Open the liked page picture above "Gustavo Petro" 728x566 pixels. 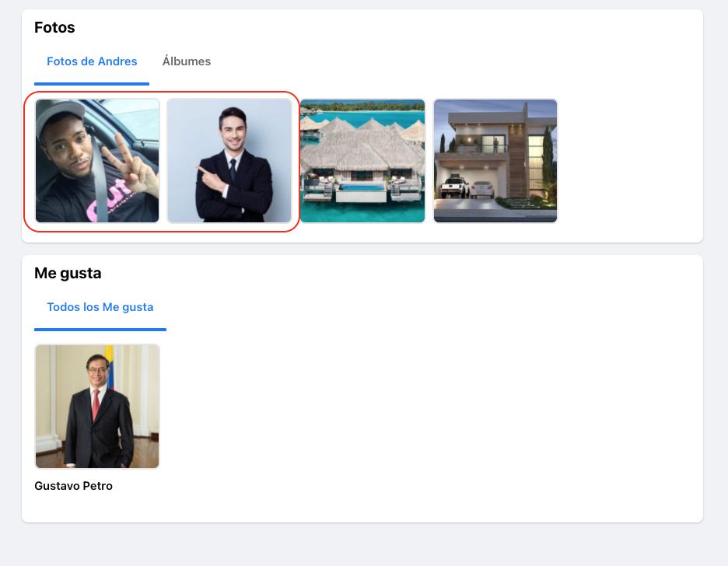pos(97,407)
